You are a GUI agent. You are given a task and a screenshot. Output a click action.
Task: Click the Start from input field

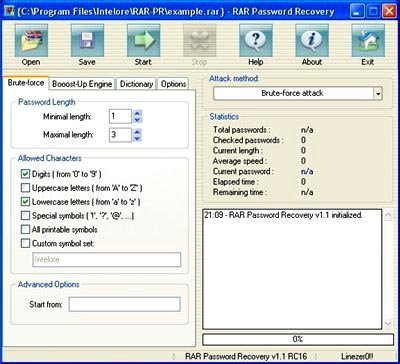coord(125,304)
